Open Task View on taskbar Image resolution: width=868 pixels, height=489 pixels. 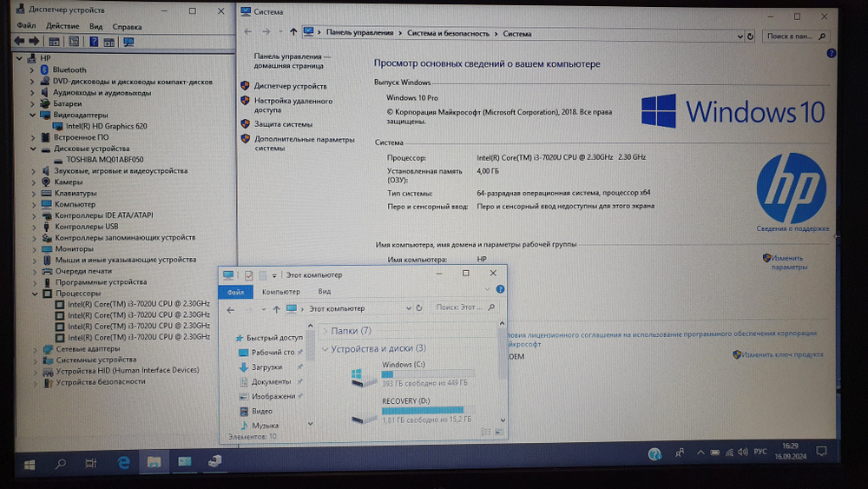tap(91, 462)
